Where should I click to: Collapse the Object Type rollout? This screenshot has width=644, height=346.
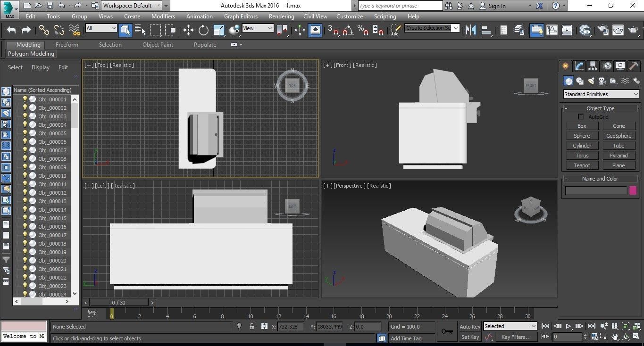point(600,108)
